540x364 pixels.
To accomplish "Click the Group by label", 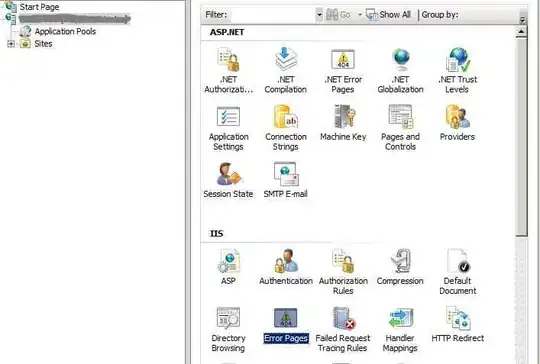I will point(440,15).
